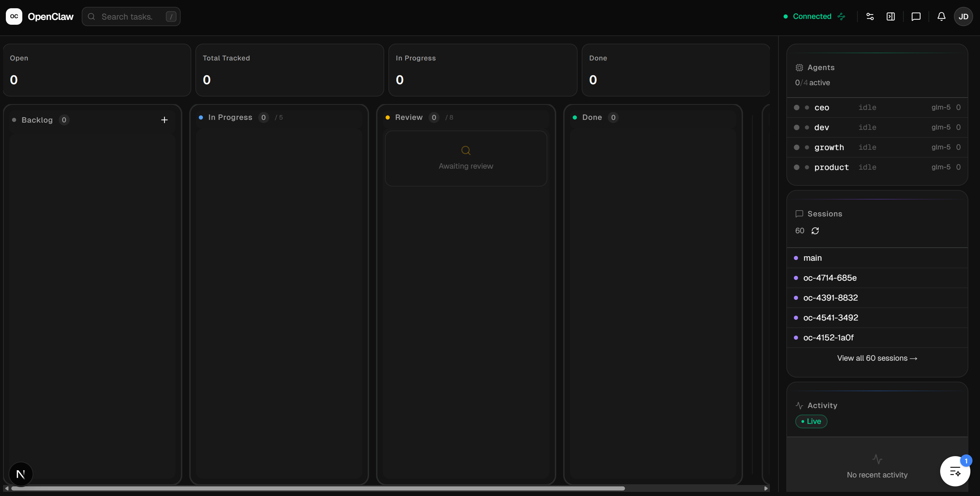
Task: Open session oc-4391-8832
Action: [x=830, y=298]
